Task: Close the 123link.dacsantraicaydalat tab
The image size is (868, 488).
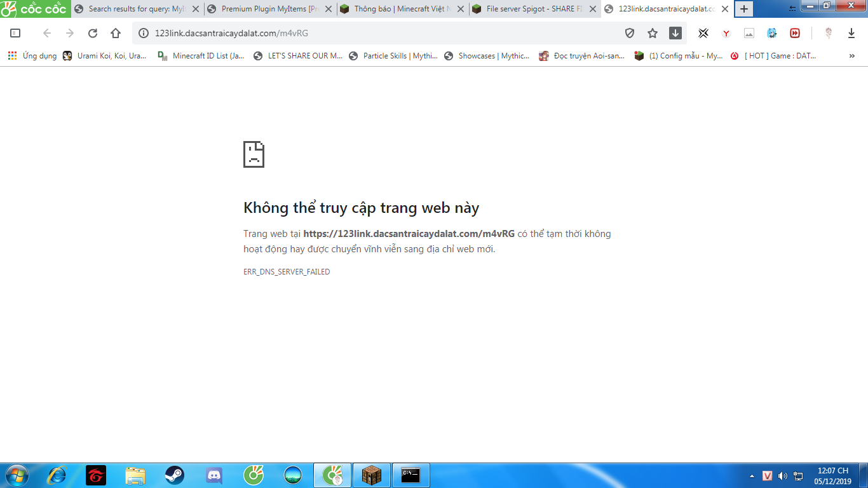Action: pyautogui.click(x=725, y=9)
